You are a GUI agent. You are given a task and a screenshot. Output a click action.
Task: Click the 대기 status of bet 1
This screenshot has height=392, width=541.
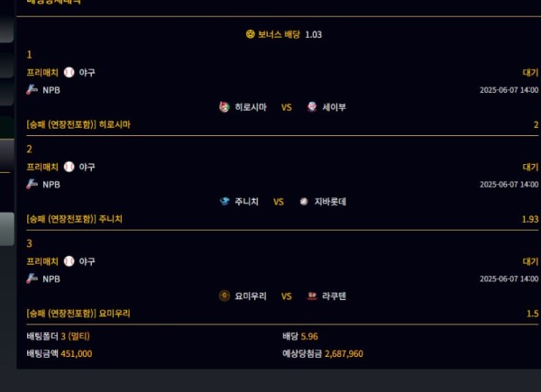529,72
